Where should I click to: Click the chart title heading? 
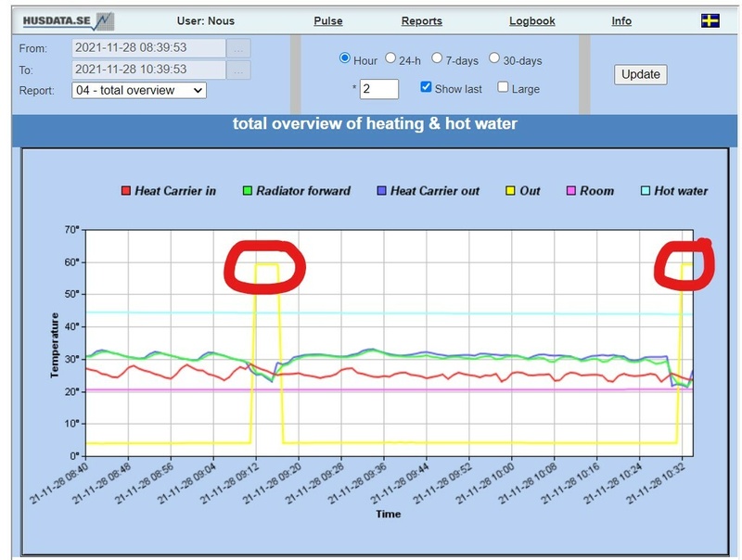pos(375,123)
